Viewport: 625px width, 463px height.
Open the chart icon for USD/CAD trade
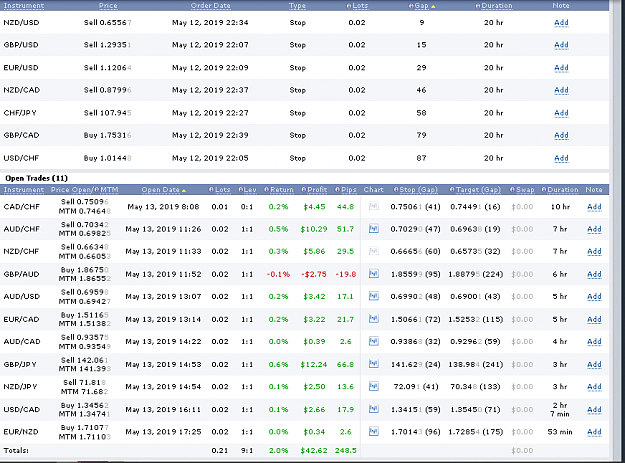click(373, 409)
